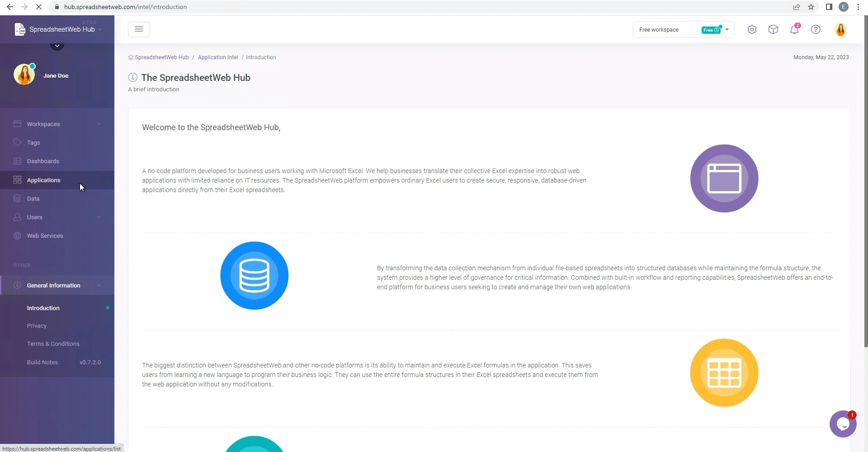Open Dashboards in the sidebar

coord(57,161)
